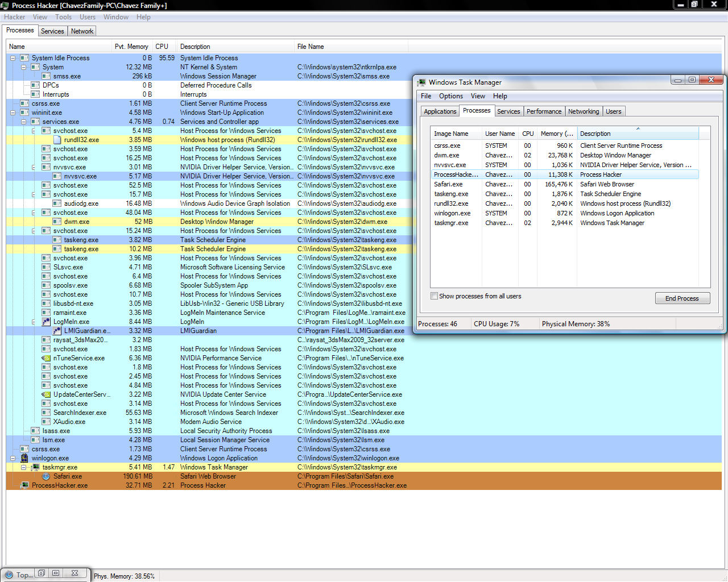The height and width of the screenshot is (582, 728).
Task: Open the Tools menu in Process Hacker
Action: click(63, 17)
